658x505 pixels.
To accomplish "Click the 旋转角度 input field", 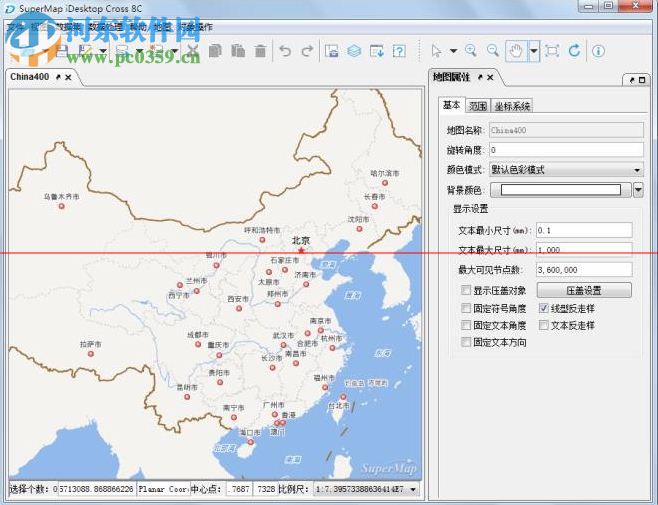I will point(566,150).
